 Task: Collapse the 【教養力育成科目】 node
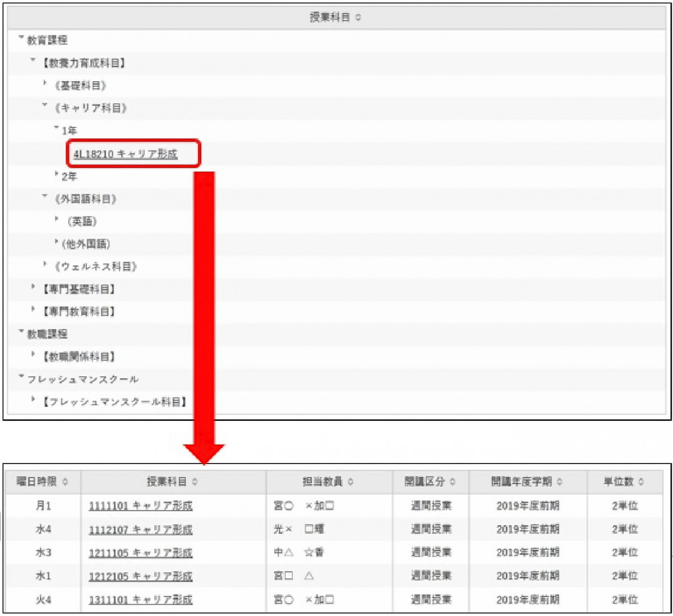(34, 62)
